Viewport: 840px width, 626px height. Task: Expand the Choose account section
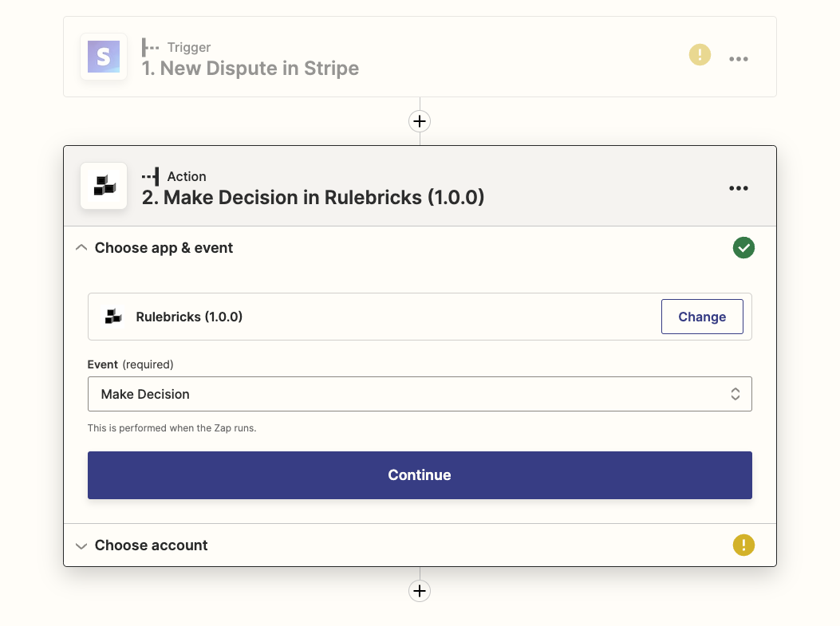pos(81,545)
